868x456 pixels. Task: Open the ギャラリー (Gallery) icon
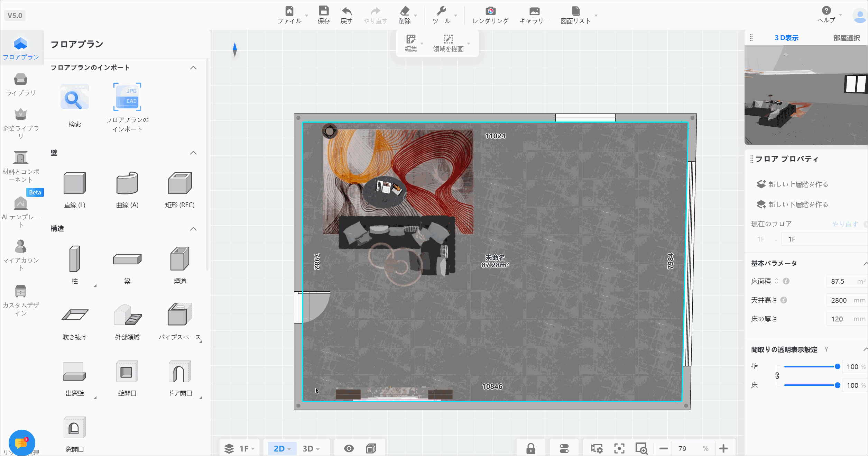535,11
